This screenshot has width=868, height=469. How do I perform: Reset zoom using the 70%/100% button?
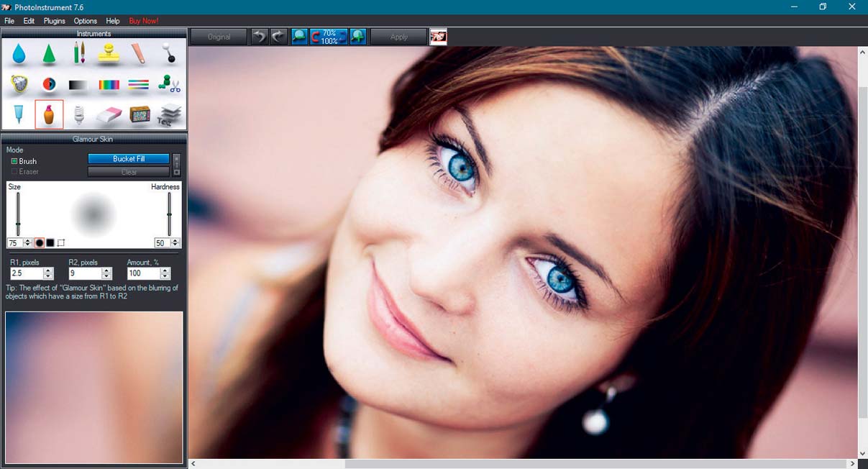[329, 37]
